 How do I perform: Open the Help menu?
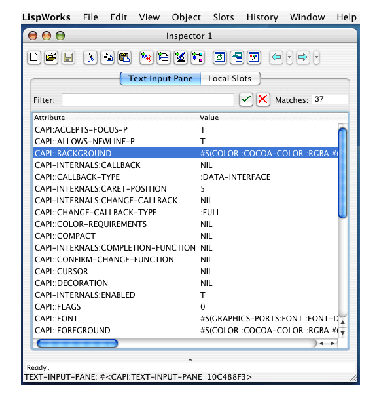click(x=346, y=17)
